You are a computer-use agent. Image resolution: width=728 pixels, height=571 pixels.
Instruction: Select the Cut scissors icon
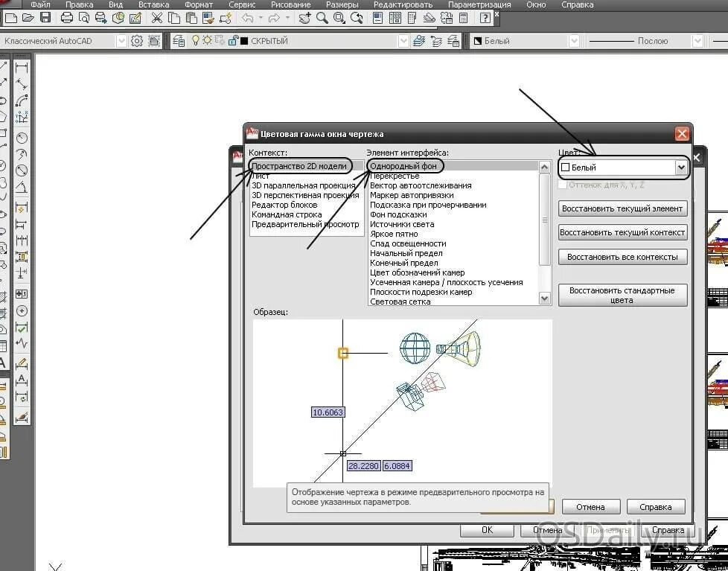pyautogui.click(x=157, y=18)
